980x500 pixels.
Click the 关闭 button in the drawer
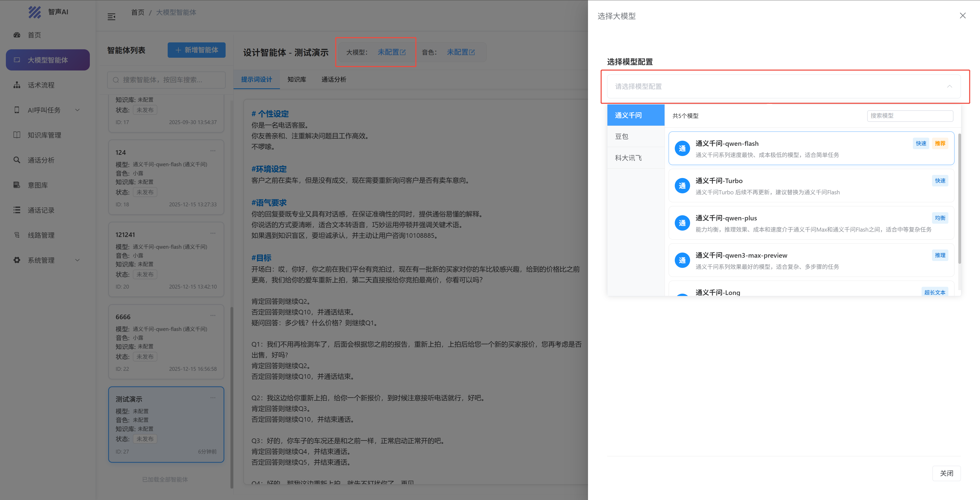point(946,473)
